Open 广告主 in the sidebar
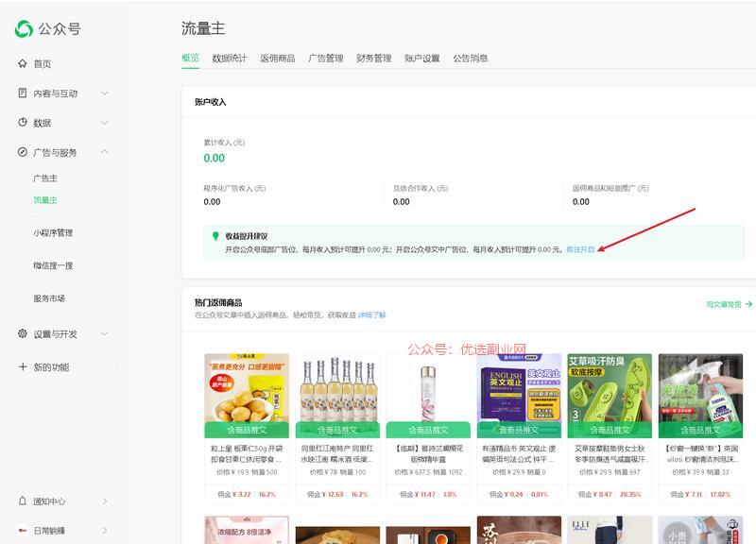Viewport: 756px width, 544px height. coord(45,178)
